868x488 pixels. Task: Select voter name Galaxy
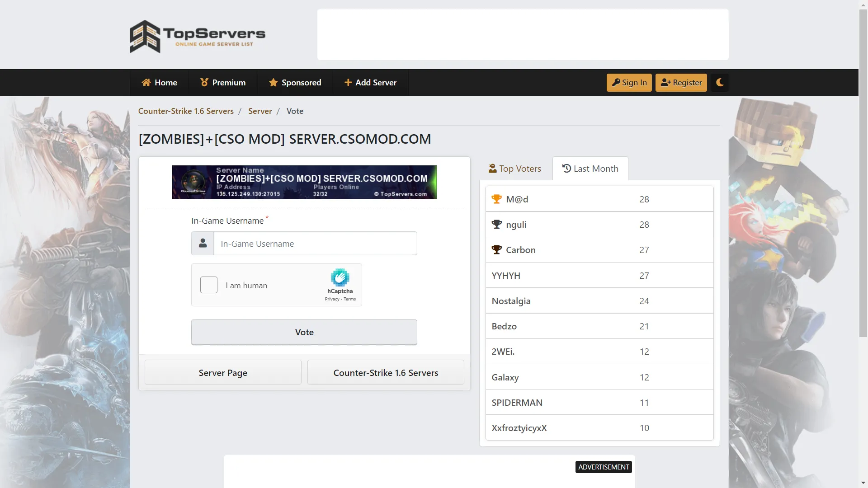(505, 377)
